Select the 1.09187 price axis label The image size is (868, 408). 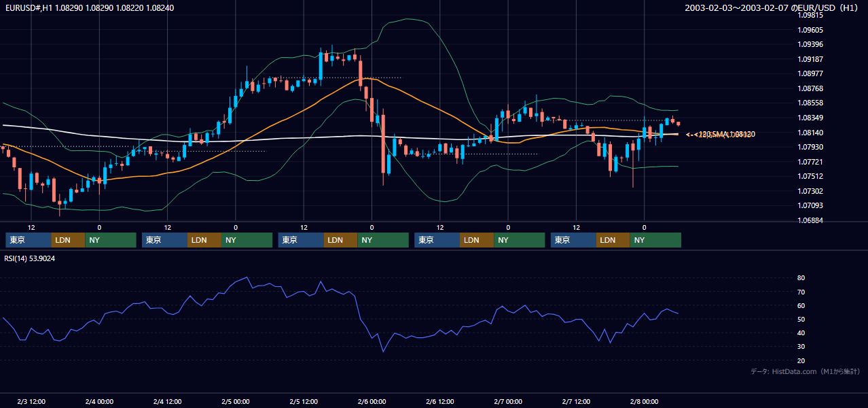(x=810, y=59)
